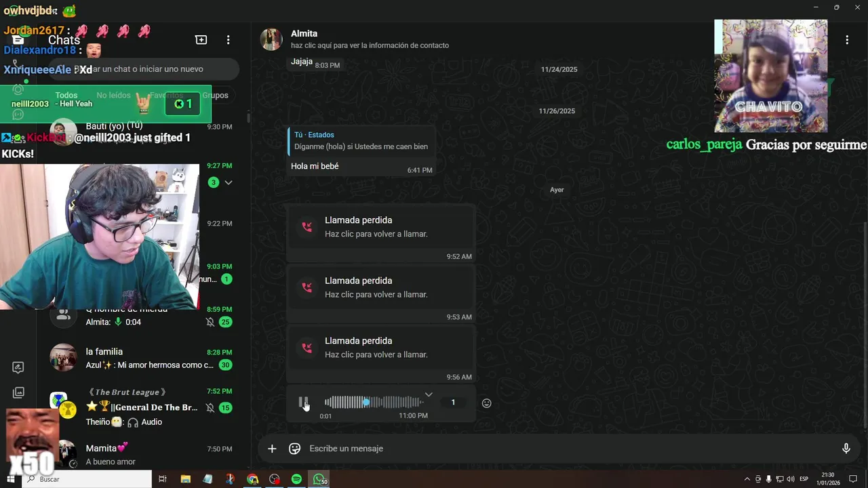Change the voice message playback speed button
Viewport: 868px width, 488px height.
click(x=453, y=403)
